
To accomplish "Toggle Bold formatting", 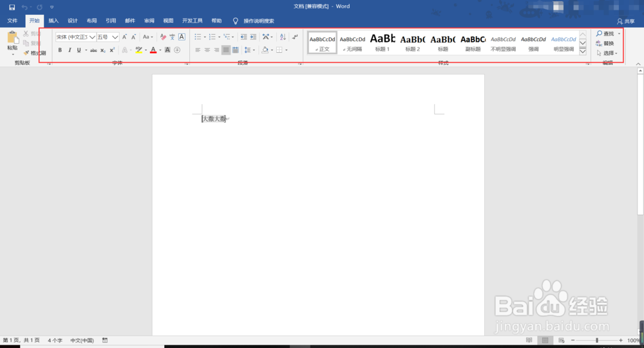I will point(60,50).
